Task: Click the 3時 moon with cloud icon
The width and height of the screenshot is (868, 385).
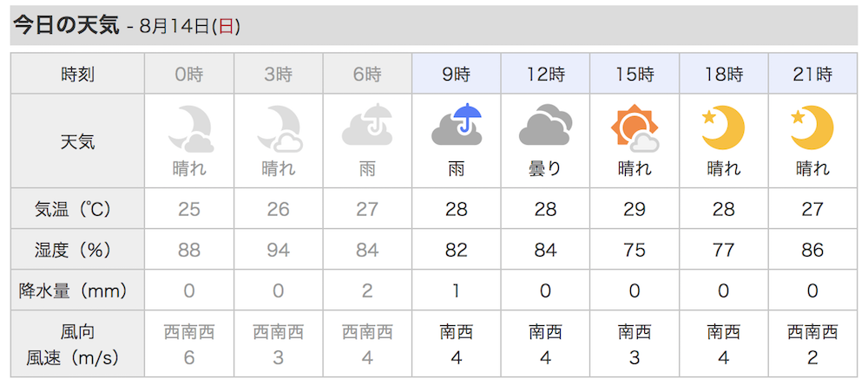Action: (279, 129)
